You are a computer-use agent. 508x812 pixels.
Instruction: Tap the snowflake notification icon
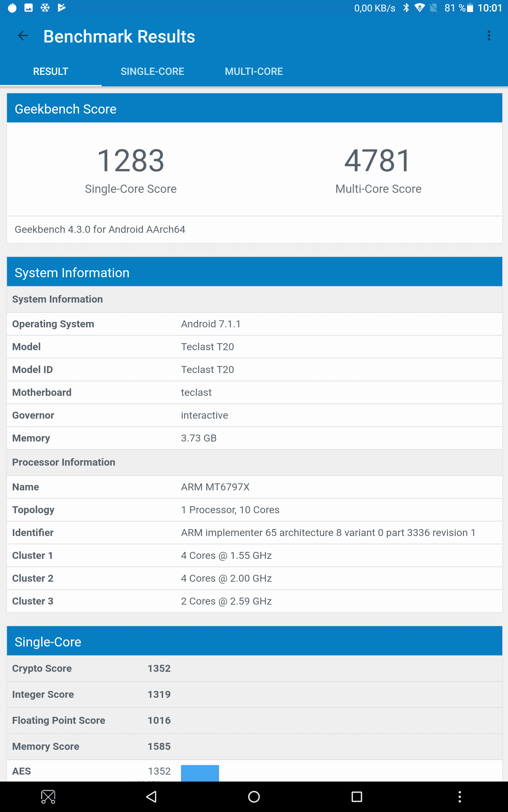[x=45, y=7]
